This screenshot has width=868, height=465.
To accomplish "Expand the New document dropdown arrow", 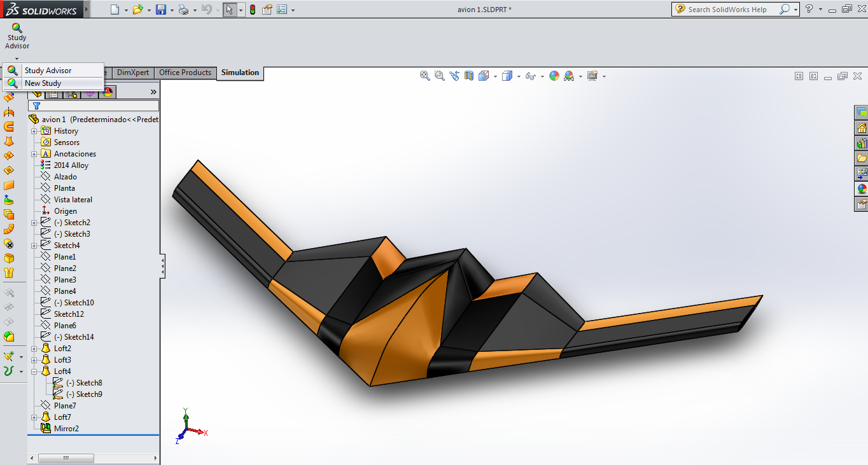I will click(x=126, y=10).
